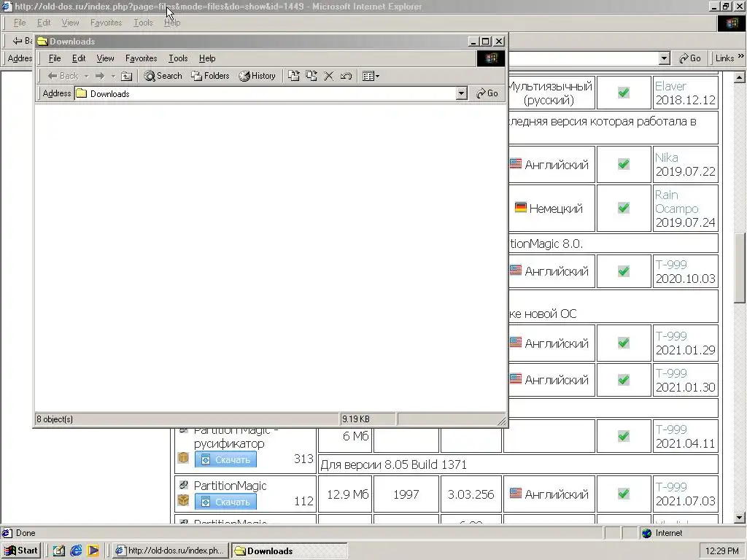Viewport: 747px width, 560px height.
Task: Open File menu in Downloads window
Action: pyautogui.click(x=55, y=58)
